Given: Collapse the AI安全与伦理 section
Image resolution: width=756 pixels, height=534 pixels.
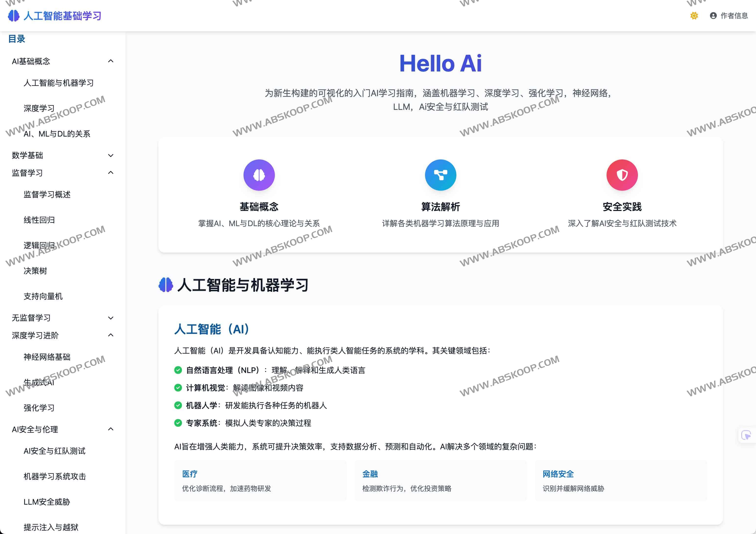Looking at the screenshot, I should (x=111, y=429).
